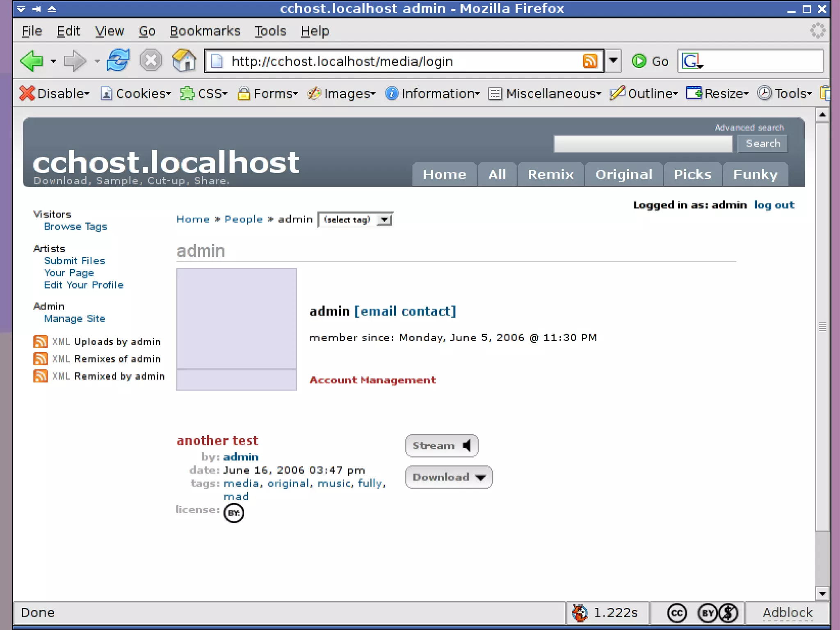Click the log out link

[x=774, y=205]
